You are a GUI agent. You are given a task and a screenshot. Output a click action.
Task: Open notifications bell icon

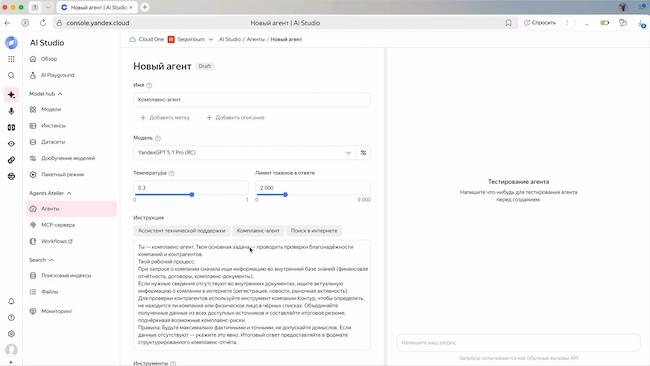click(x=11, y=301)
